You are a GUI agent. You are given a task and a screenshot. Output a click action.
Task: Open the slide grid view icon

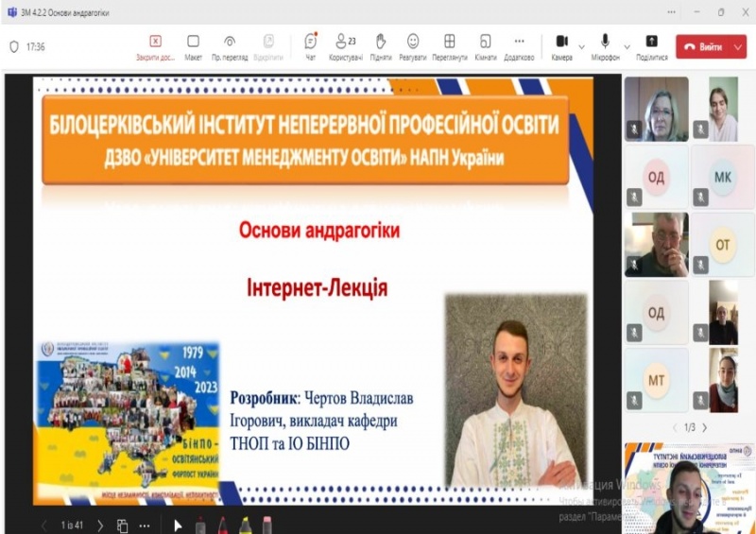122,525
